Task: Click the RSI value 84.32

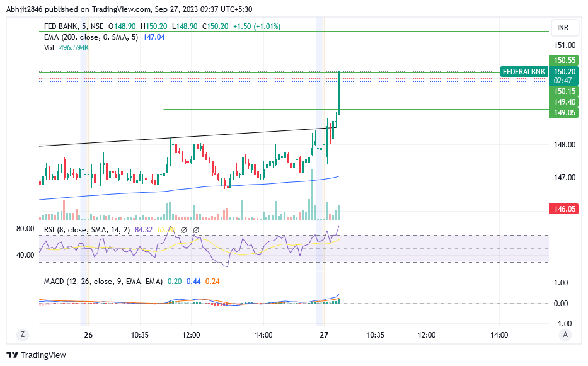Action: 144,229
